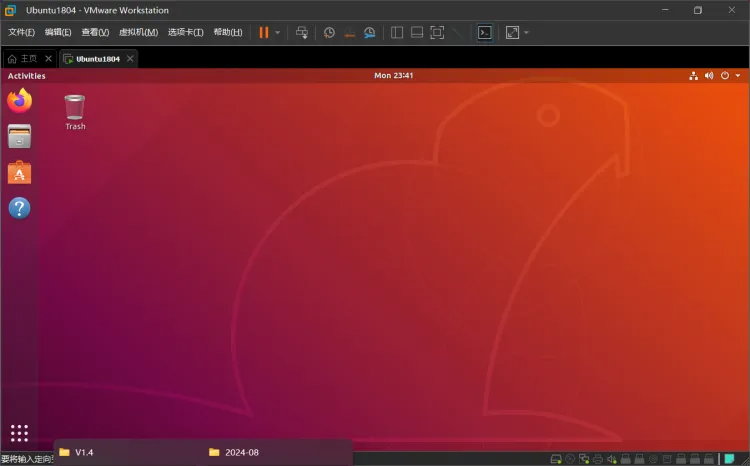Screen dimensions: 750x466
Task: Select the V1.4 folder entry
Action: coord(77,452)
